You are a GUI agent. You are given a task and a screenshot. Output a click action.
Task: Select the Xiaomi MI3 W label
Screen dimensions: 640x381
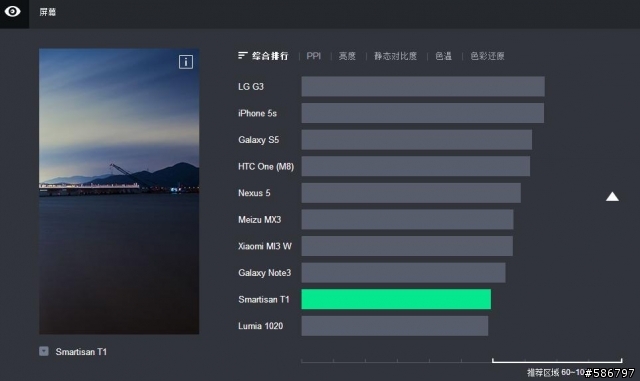point(265,246)
